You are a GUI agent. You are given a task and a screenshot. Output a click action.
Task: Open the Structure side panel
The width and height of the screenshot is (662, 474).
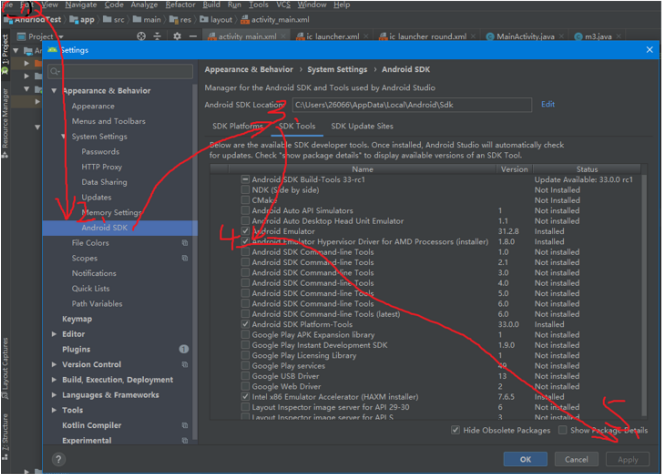point(5,437)
